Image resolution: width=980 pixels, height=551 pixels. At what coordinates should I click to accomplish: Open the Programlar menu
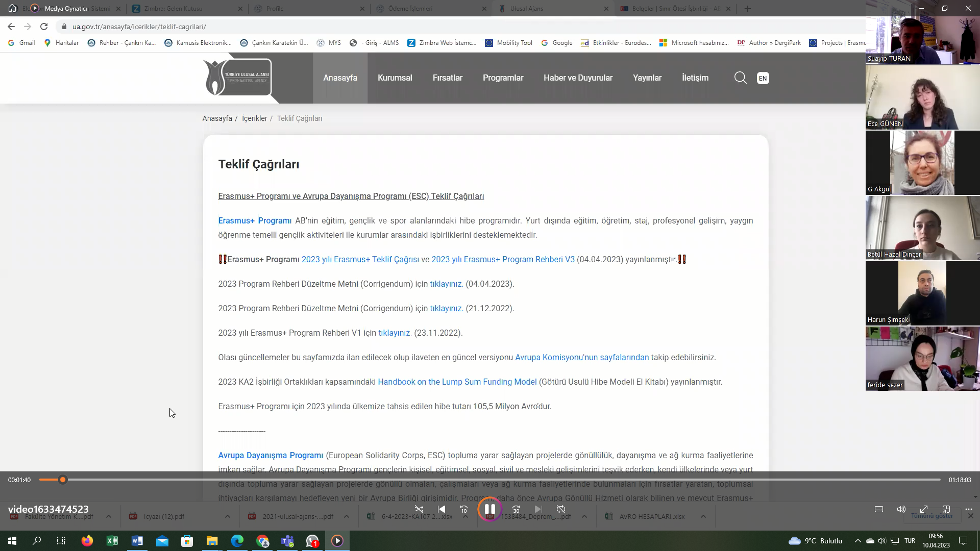(x=503, y=78)
